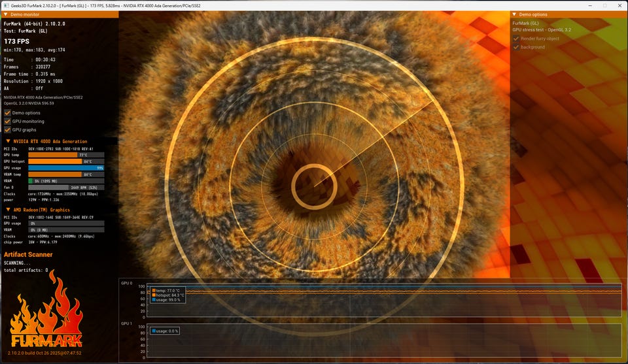
Task: Click the GPU 0 graph label
Action: coord(126,283)
